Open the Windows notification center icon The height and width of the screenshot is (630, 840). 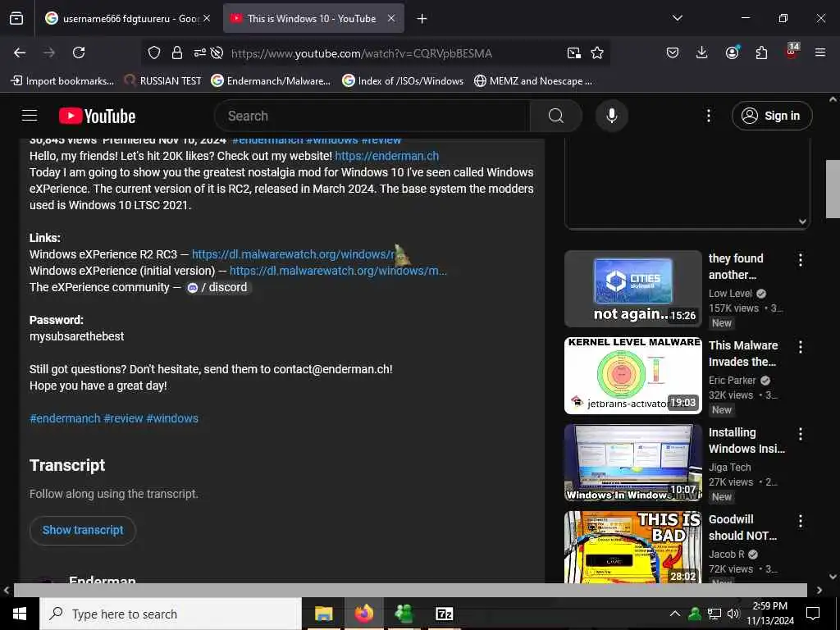point(813,614)
